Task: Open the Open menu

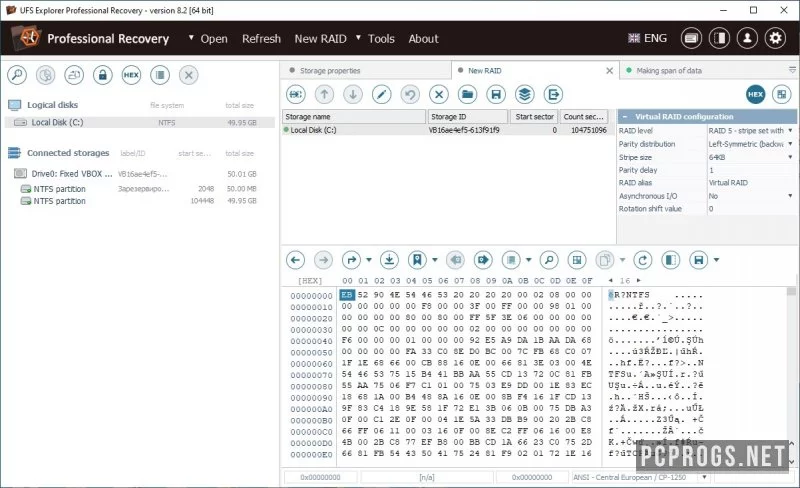Action: [214, 39]
